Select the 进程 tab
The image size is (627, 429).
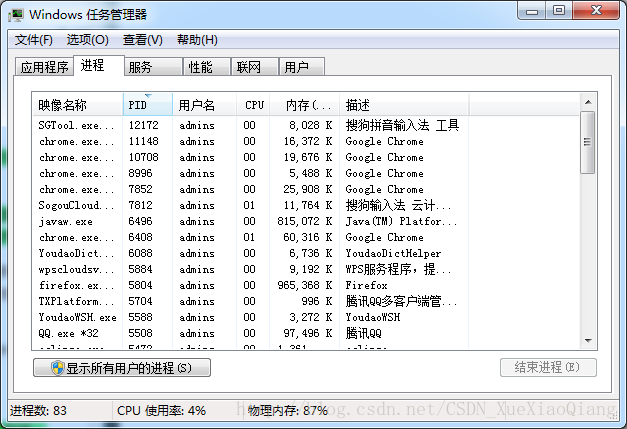pyautogui.click(x=99, y=65)
